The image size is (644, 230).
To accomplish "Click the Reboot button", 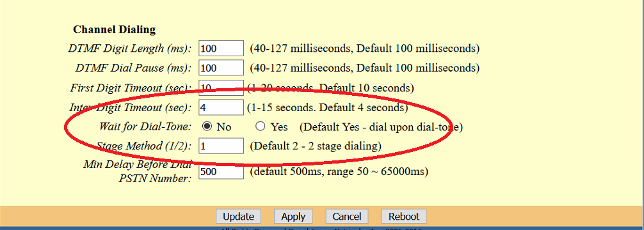I will (x=404, y=216).
